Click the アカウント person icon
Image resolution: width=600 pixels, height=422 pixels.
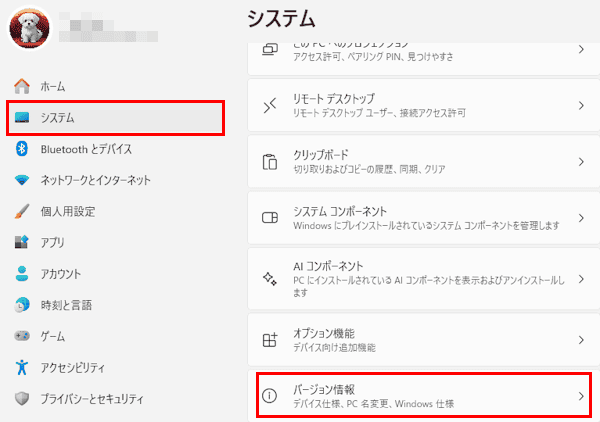tap(22, 274)
